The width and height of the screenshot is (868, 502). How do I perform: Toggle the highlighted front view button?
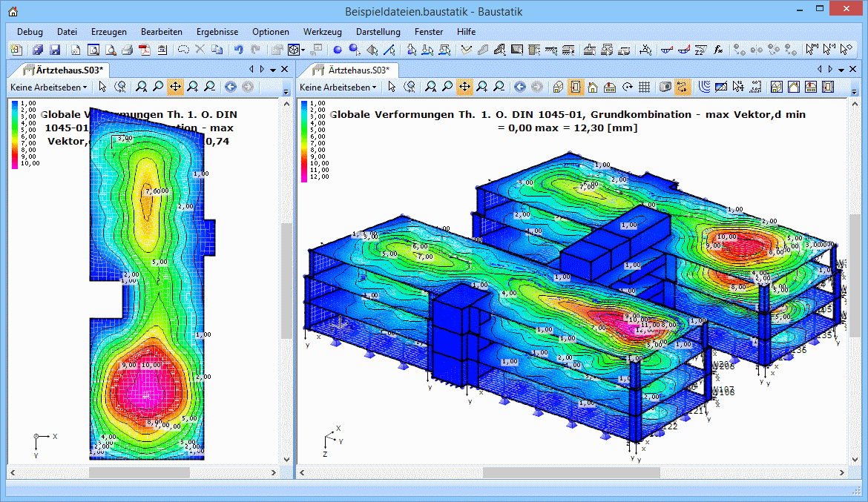[x=575, y=87]
